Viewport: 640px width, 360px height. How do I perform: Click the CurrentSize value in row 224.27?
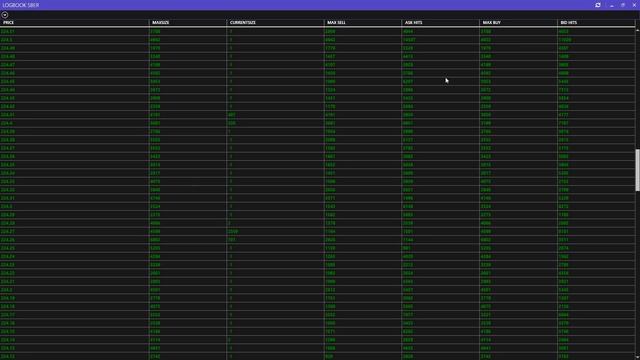pyautogui.click(x=233, y=231)
